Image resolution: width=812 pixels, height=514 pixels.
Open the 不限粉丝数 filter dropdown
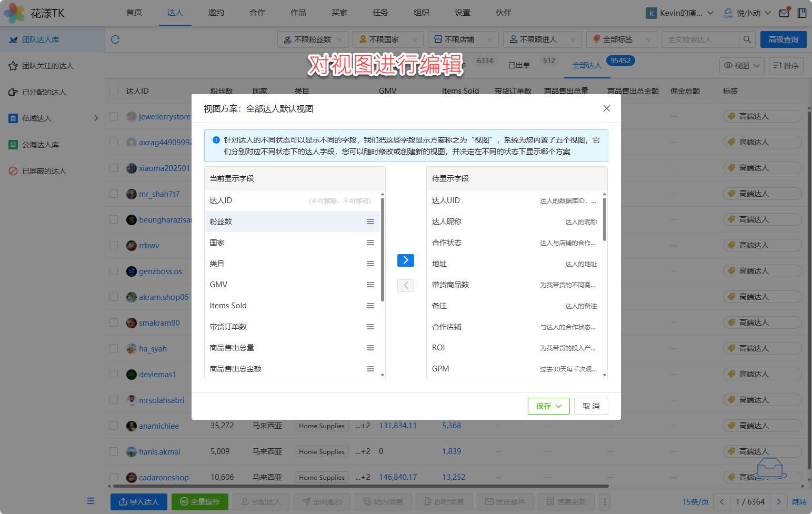coord(313,39)
